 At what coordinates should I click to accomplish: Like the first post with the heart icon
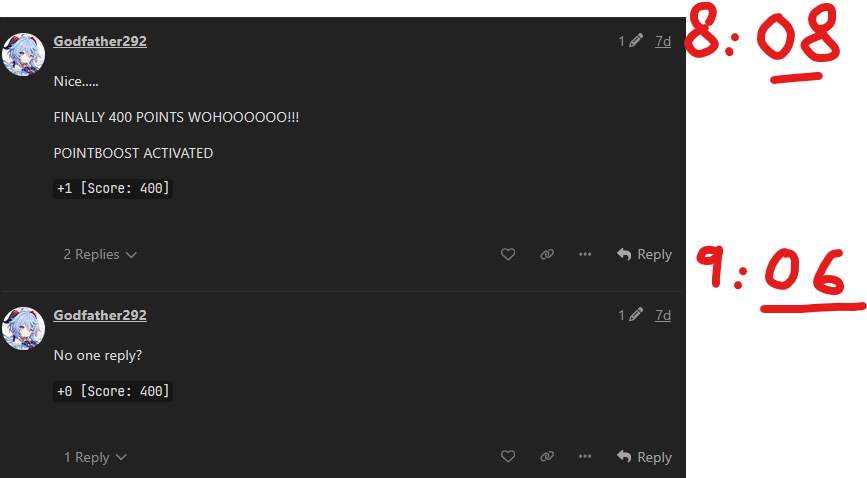tap(508, 254)
